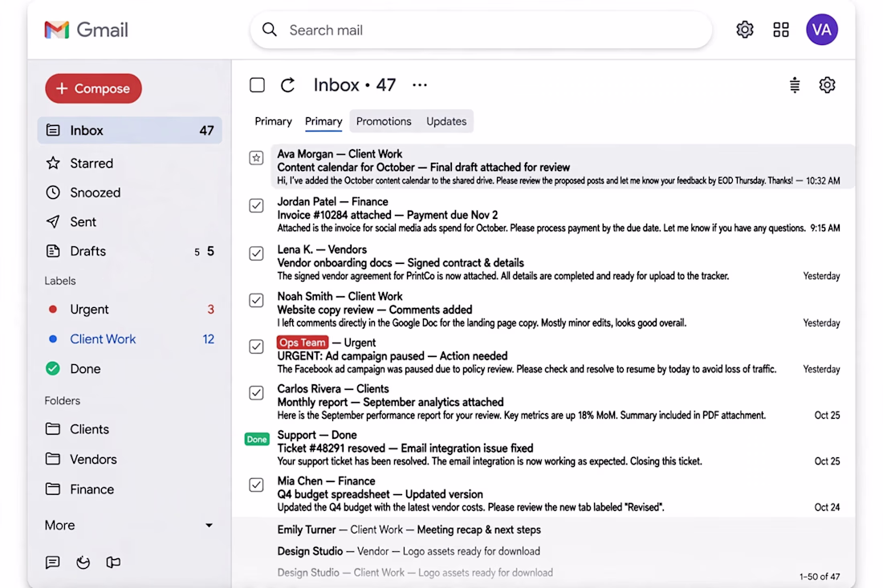This screenshot has height=588, width=883.
Task: Click the Sent paper-plane icon
Action: [x=53, y=221]
